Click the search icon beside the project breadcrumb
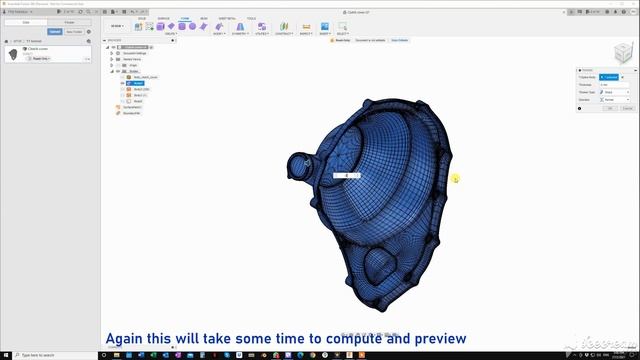The image size is (640, 360). coord(89,41)
